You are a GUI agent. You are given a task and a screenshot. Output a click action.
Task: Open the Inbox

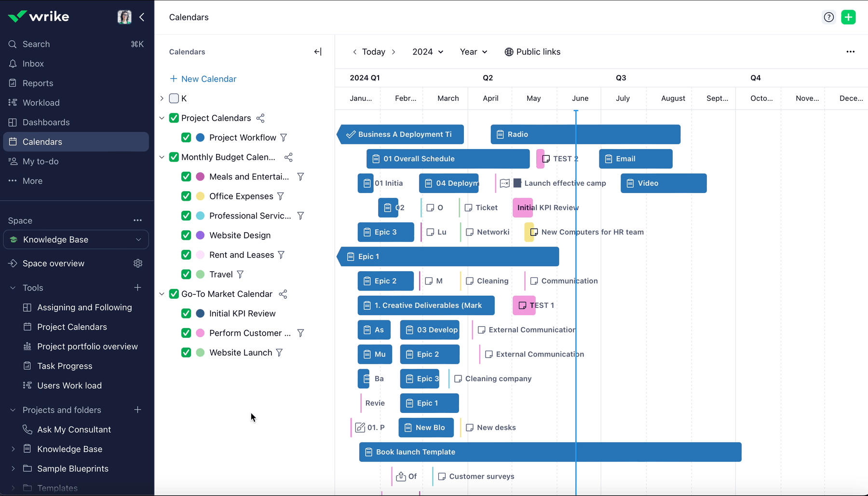(33, 63)
